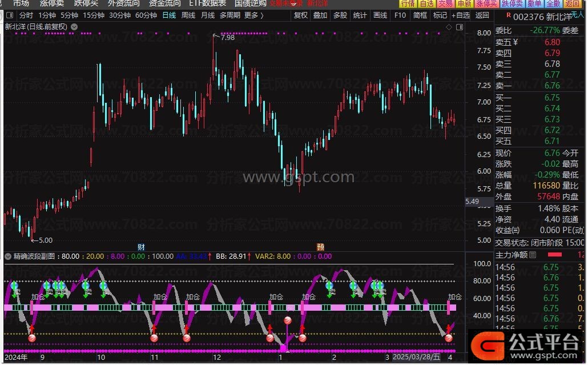Open the ETF数据表 menu
The height and width of the screenshot is (365, 588).
[x=207, y=3]
